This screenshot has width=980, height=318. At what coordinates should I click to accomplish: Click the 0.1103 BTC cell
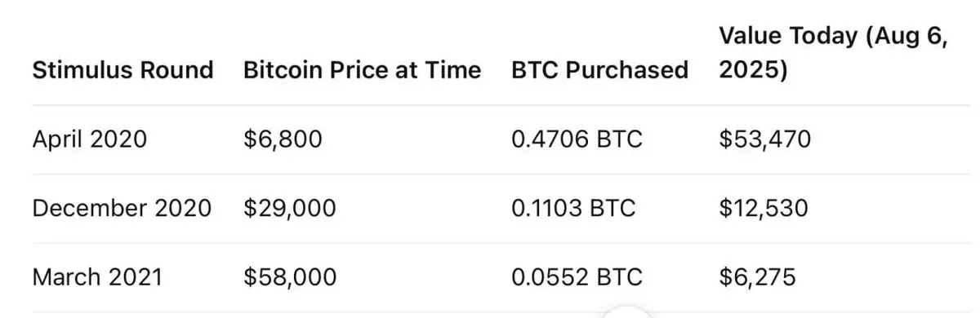point(573,208)
